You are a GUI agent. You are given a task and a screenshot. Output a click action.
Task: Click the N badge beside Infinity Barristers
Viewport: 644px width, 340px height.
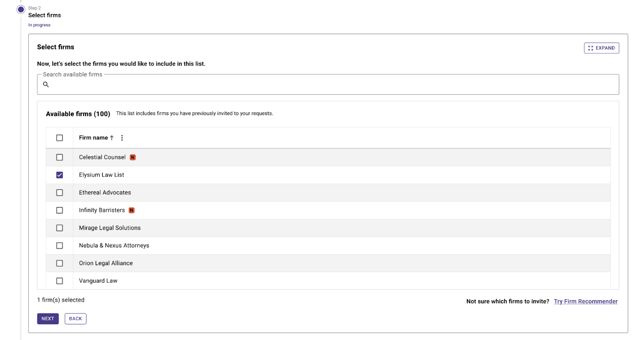132,210
